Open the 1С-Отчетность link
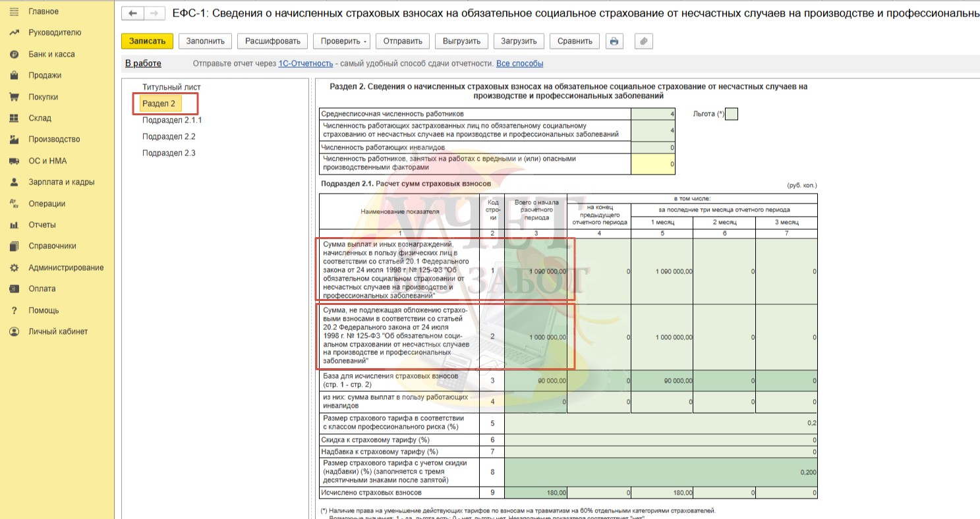Image resolution: width=980 pixels, height=519 pixels. pyautogui.click(x=306, y=64)
